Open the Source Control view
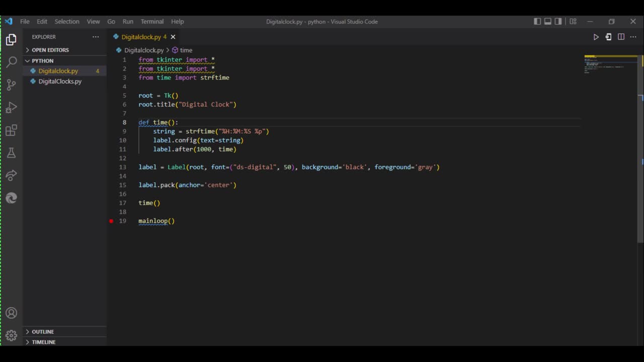This screenshot has width=644, height=362. (x=11, y=85)
